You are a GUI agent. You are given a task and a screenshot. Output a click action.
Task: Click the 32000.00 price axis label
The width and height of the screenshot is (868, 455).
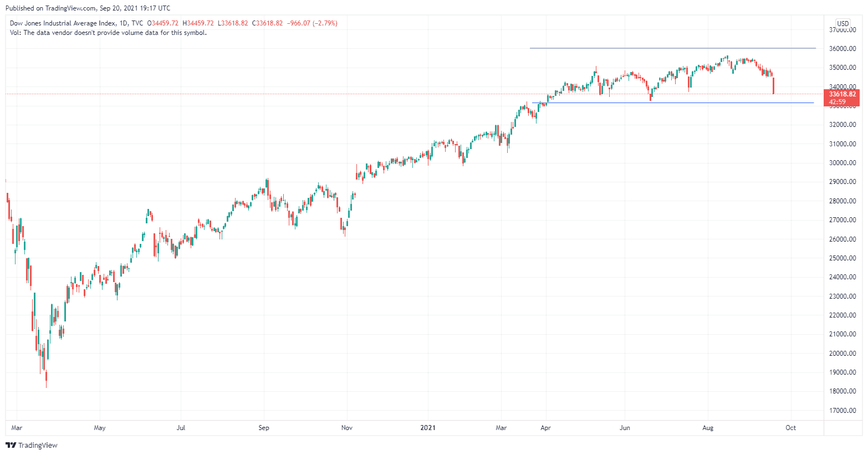click(x=843, y=125)
